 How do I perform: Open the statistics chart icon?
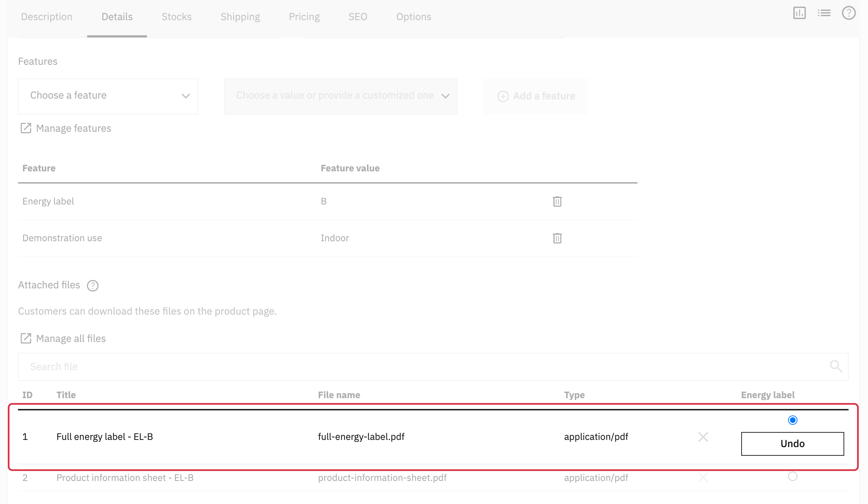click(799, 13)
